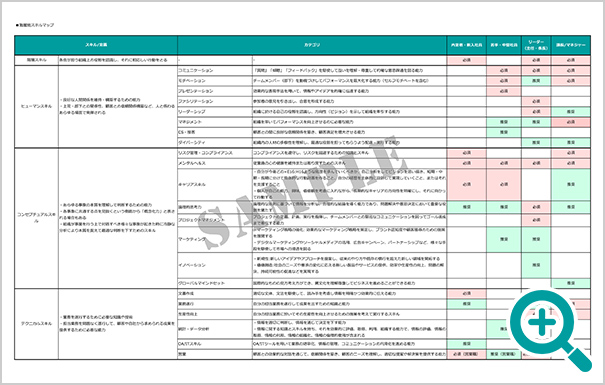The height and width of the screenshot is (385, 605).
Task: Click the SAMPLE watermark on the thumbnail
Action: tap(305, 193)
